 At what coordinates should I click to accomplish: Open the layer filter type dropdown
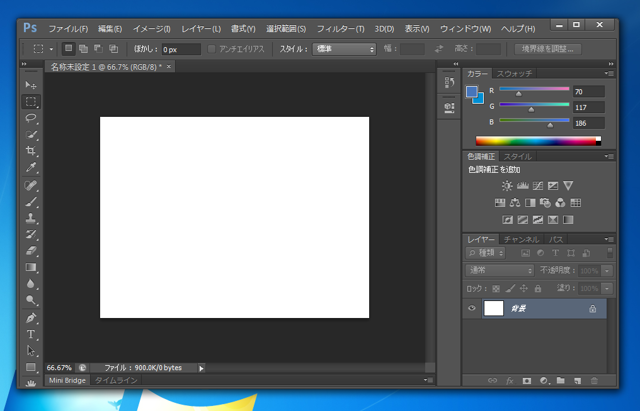coord(486,253)
